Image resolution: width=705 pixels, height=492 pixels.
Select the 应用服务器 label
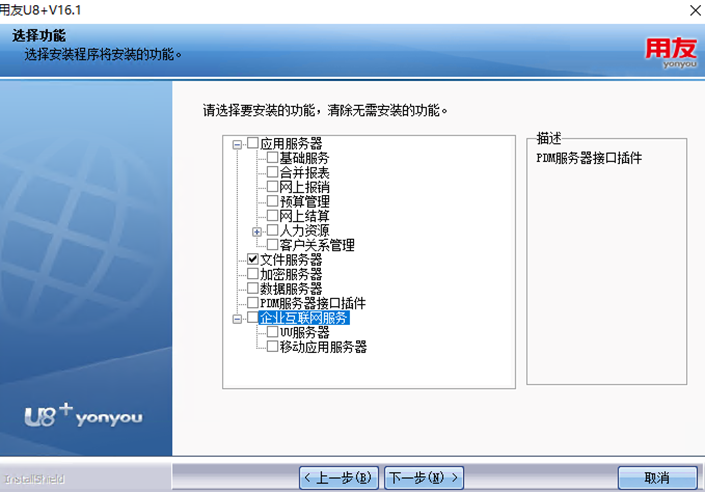(x=291, y=143)
